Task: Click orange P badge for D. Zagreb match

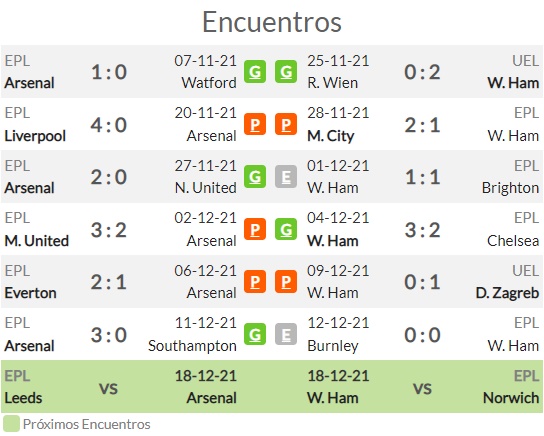Action: click(286, 282)
